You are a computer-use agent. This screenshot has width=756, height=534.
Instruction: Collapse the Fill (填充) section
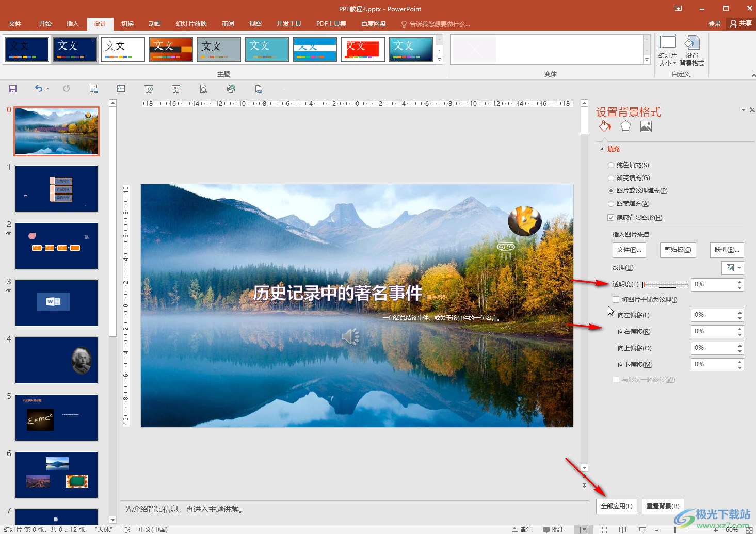[602, 149]
